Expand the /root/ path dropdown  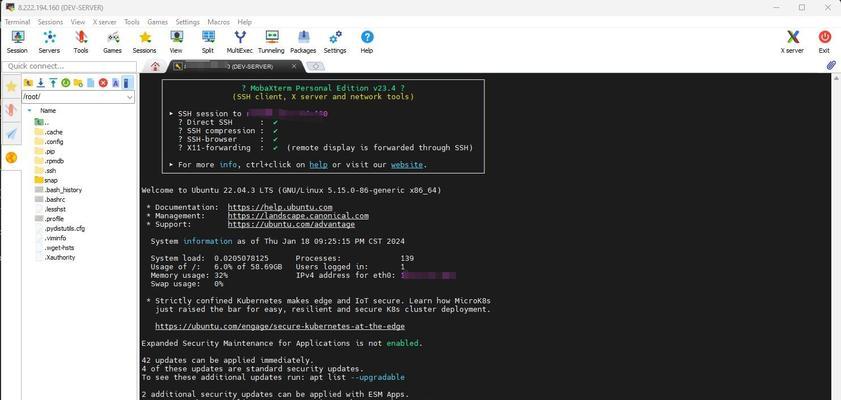coord(130,98)
